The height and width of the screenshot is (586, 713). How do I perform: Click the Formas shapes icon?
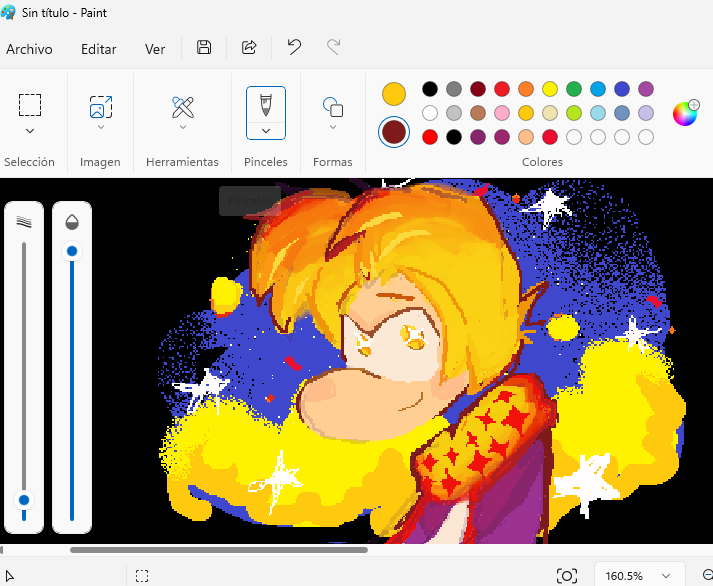click(333, 107)
